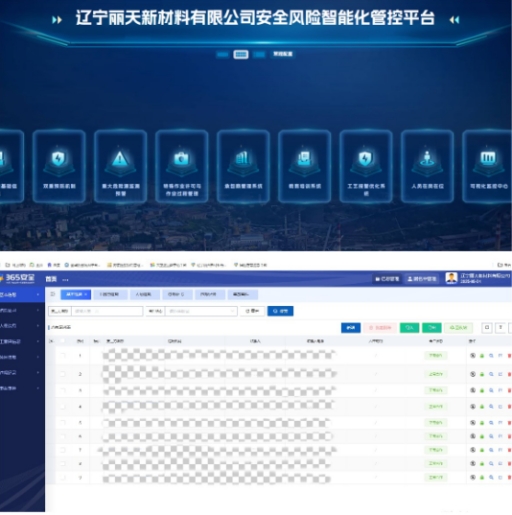The width and height of the screenshot is (512, 515).
Task: Open the 人员在岗在位 person module card
Action: [427, 166]
